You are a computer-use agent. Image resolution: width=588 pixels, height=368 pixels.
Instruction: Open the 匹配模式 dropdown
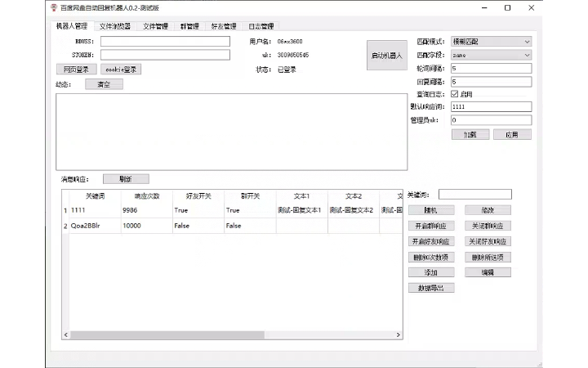coord(490,41)
